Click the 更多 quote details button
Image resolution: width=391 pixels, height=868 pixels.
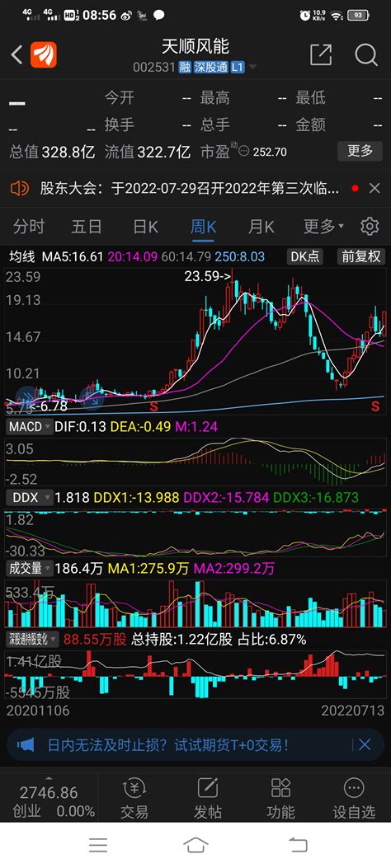coord(360,151)
